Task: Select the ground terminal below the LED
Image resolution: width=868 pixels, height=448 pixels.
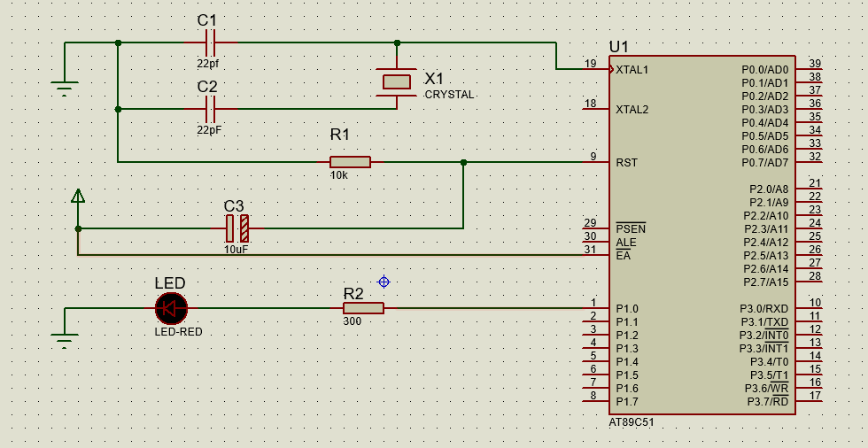Action: [x=65, y=340]
